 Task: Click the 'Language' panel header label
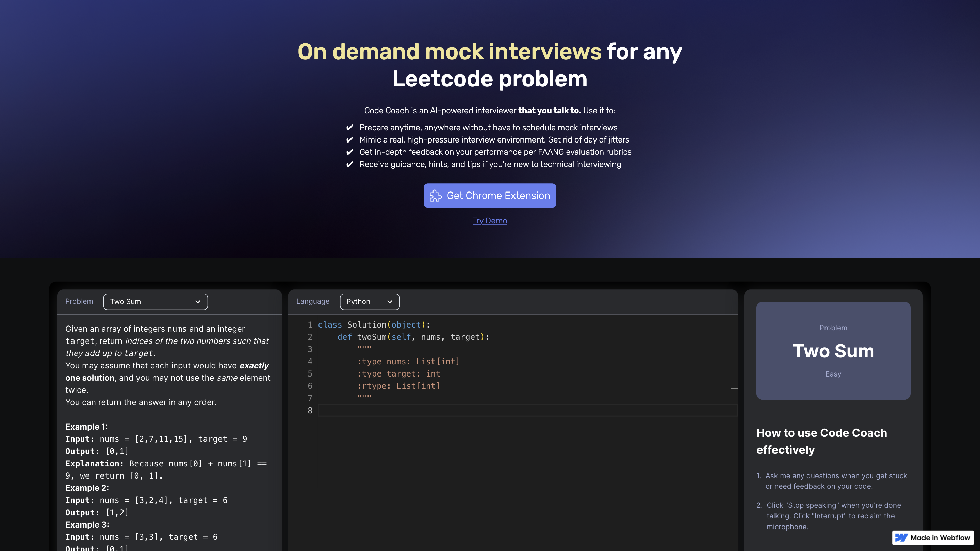point(313,301)
